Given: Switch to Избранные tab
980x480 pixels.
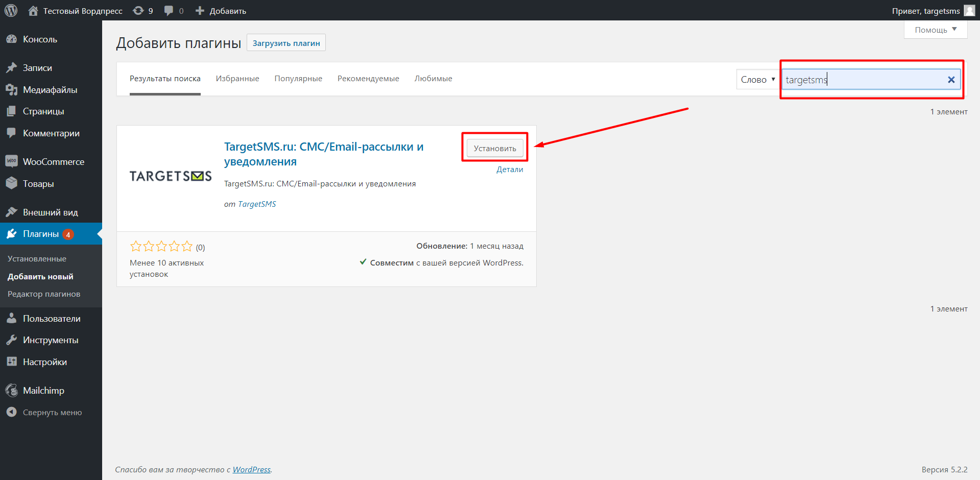Looking at the screenshot, I should point(237,79).
